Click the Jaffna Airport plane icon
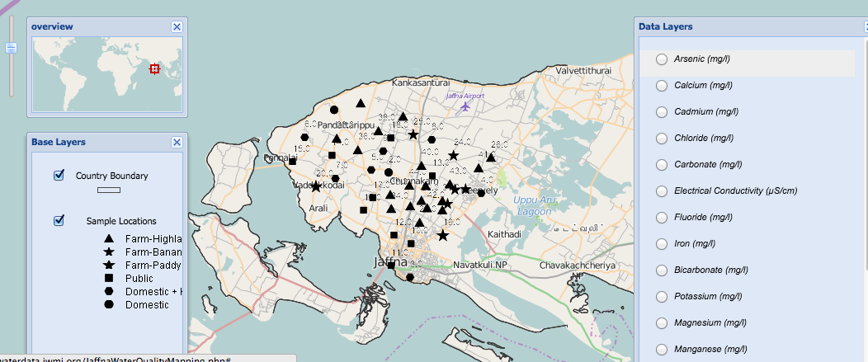Screen dimensions: 868x362 point(466,106)
